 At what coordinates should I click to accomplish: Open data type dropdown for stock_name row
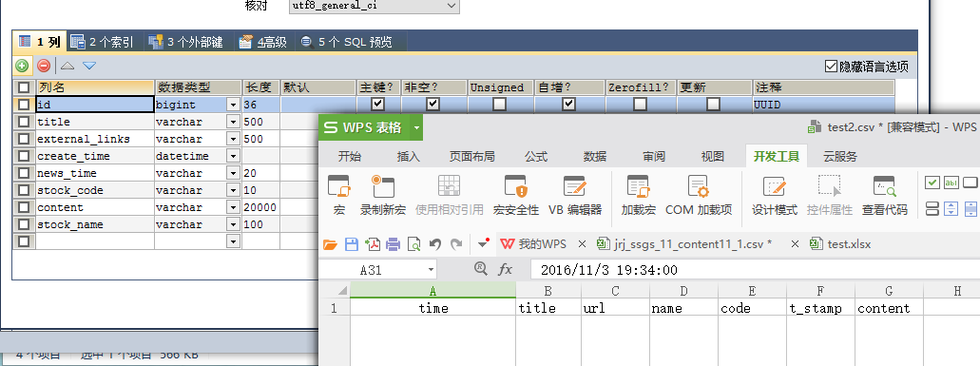pyautogui.click(x=233, y=224)
